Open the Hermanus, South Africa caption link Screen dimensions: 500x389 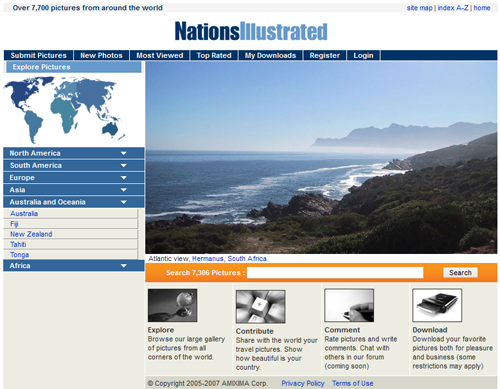coord(229,259)
